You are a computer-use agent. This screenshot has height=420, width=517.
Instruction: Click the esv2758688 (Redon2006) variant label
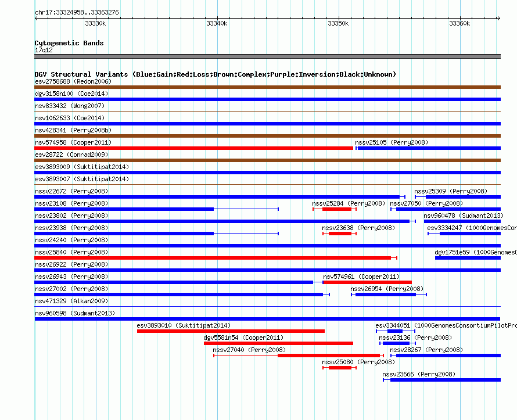tap(73, 81)
